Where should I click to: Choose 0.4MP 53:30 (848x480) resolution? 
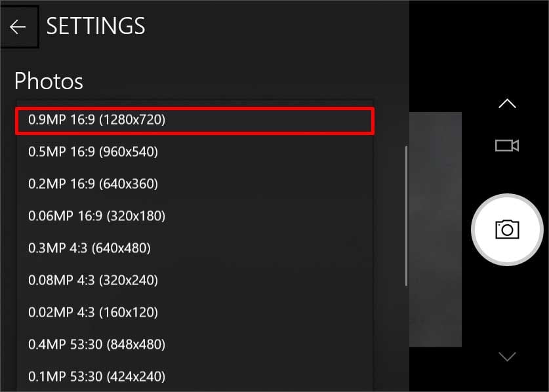195,344
